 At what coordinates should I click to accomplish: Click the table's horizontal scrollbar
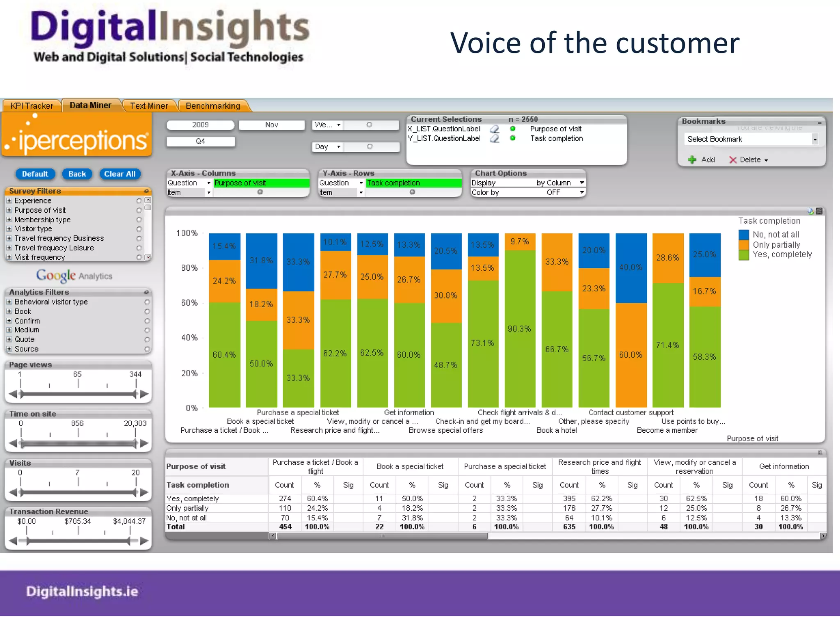pyautogui.click(x=382, y=536)
